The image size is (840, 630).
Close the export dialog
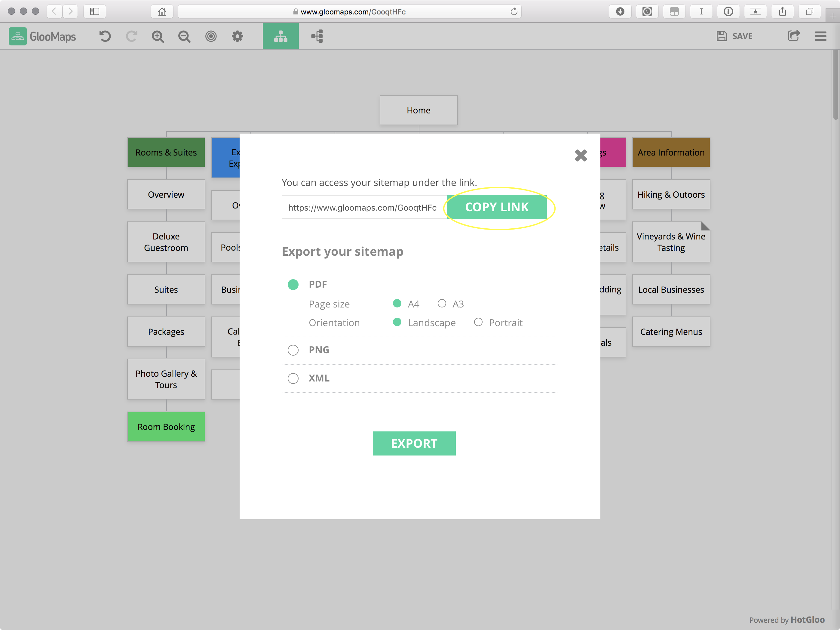(581, 156)
